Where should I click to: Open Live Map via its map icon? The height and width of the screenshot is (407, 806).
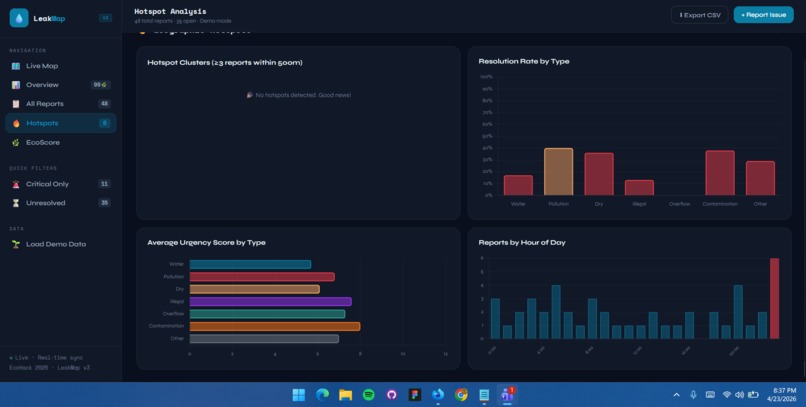click(16, 66)
